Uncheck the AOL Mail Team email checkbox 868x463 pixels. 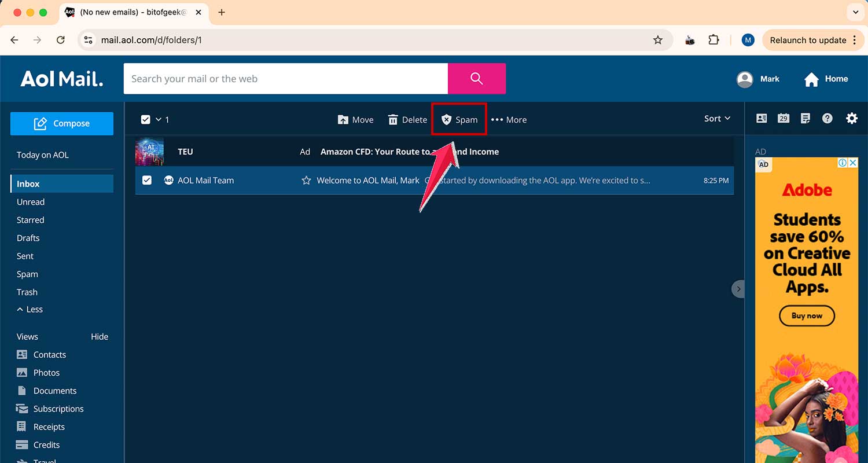(147, 180)
